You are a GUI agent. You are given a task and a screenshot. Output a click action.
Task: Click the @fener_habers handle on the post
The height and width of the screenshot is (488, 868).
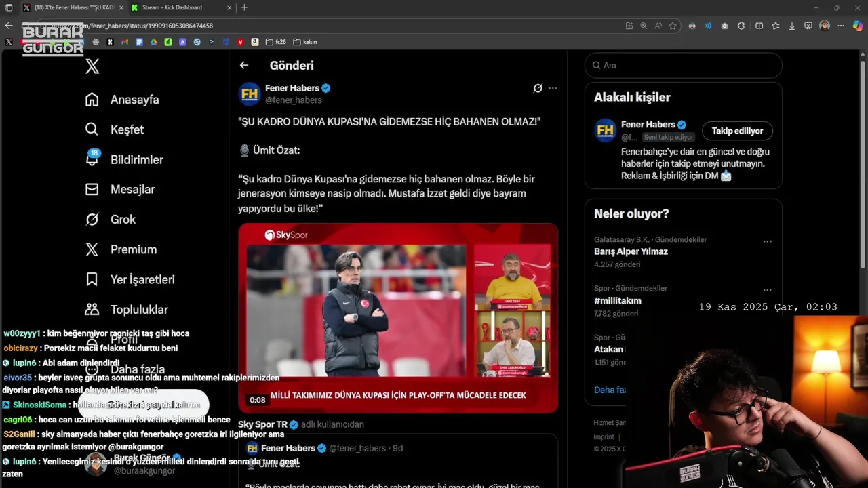[x=293, y=100]
